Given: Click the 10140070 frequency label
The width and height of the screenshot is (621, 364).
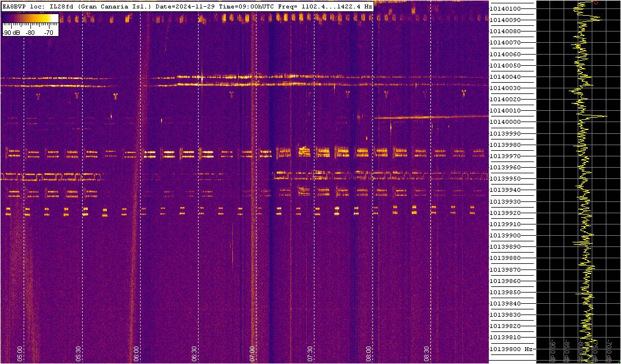Looking at the screenshot, I should [505, 43].
